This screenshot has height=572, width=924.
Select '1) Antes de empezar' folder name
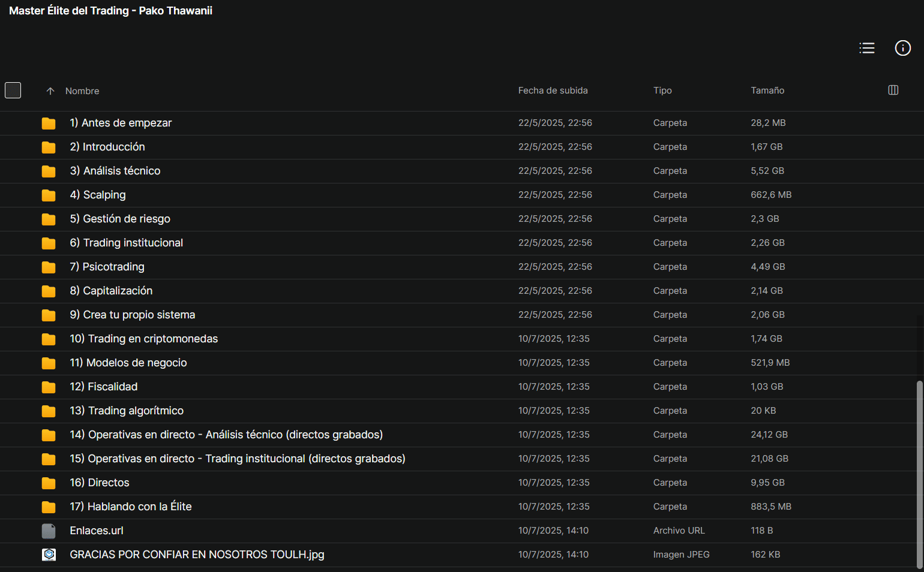(x=121, y=123)
